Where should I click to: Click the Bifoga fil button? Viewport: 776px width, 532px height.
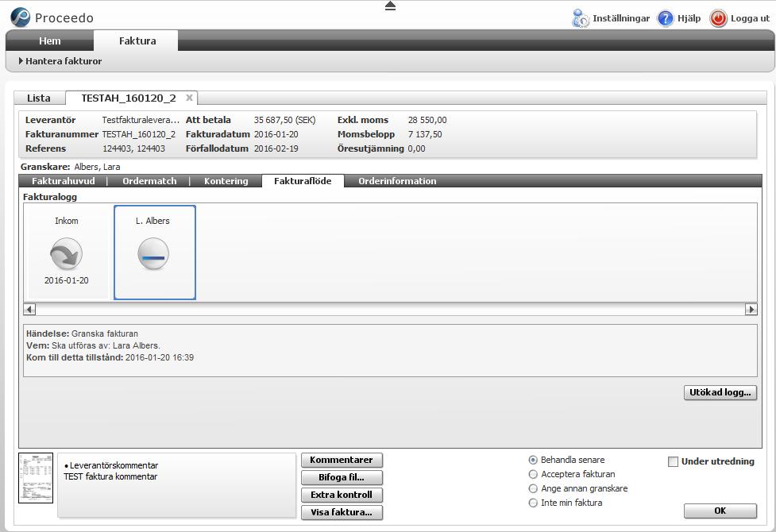pyautogui.click(x=342, y=477)
